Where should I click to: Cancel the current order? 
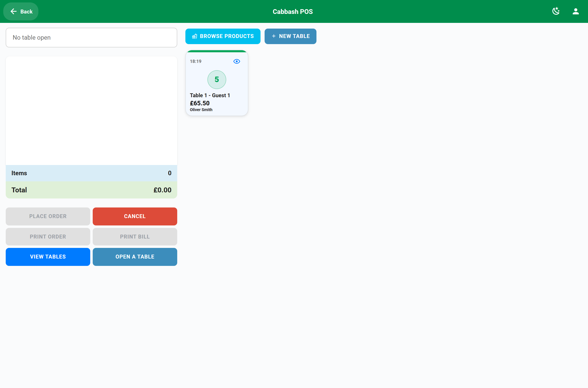[x=135, y=216]
